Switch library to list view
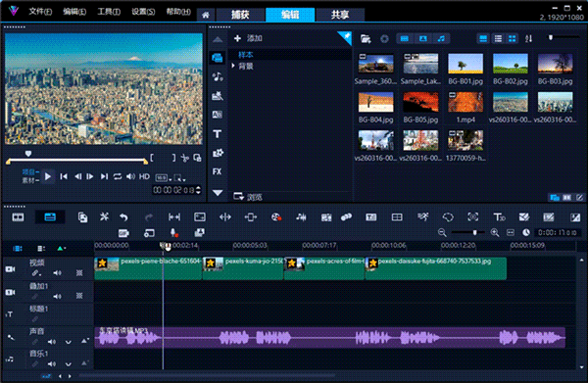This screenshot has height=383, width=588. tap(498, 38)
